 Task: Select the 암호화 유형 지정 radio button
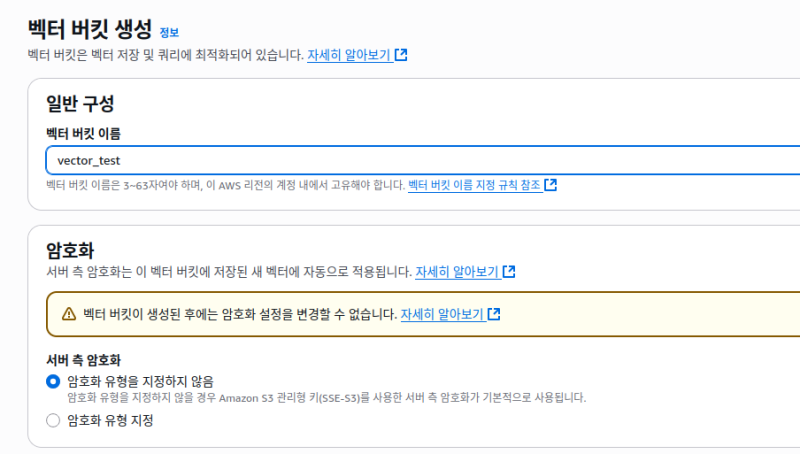coord(53,421)
